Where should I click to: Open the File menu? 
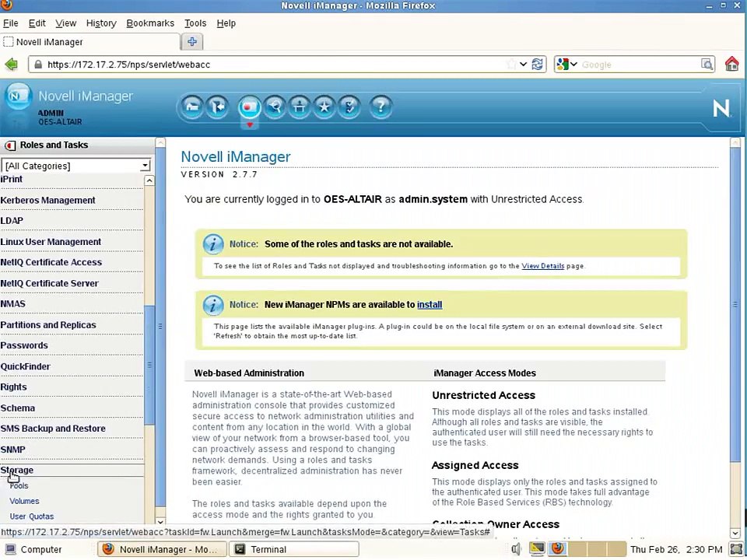(x=10, y=23)
